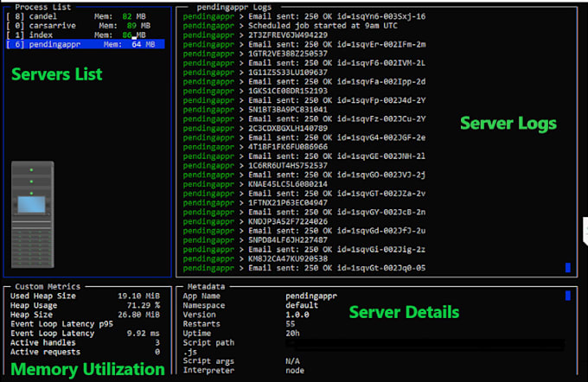The image size is (588, 382).
Task: Click the Event Loop Latency 9.92 ms row
Action: click(85, 334)
